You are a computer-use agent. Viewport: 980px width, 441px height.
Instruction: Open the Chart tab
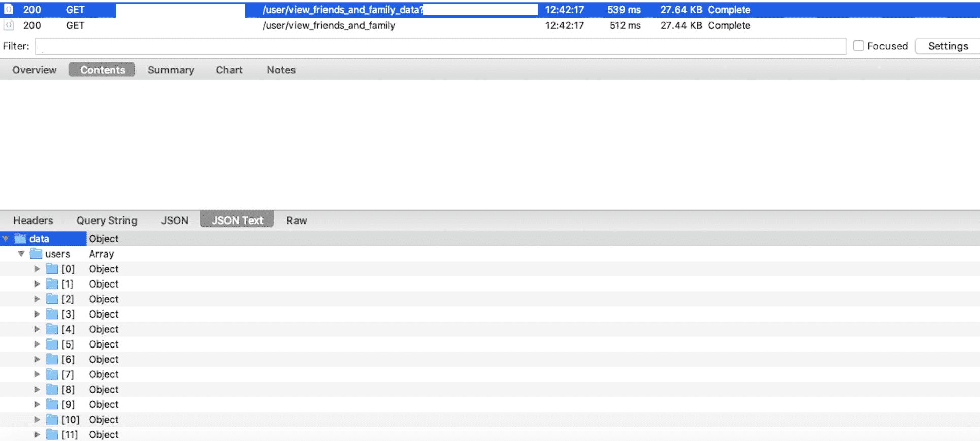click(x=229, y=70)
